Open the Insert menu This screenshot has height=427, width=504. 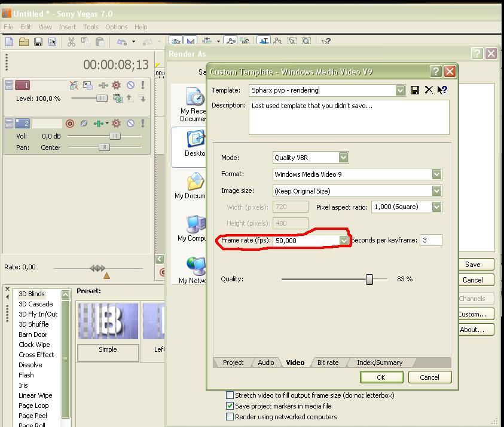[67, 27]
